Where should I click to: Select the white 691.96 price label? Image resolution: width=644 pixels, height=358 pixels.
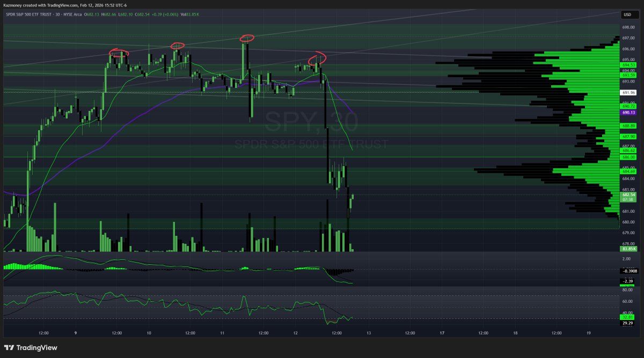pos(628,93)
